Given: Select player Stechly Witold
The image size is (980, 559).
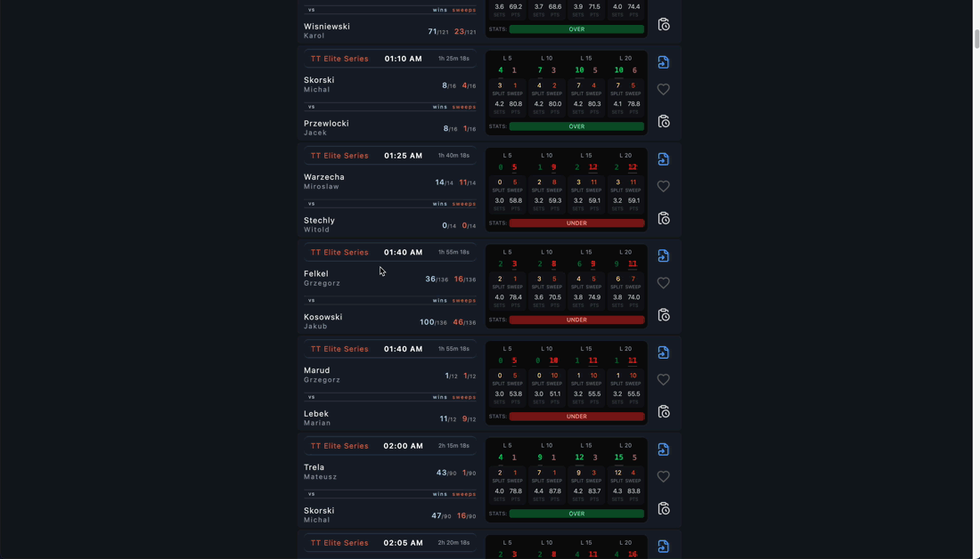Looking at the screenshot, I should pos(319,224).
